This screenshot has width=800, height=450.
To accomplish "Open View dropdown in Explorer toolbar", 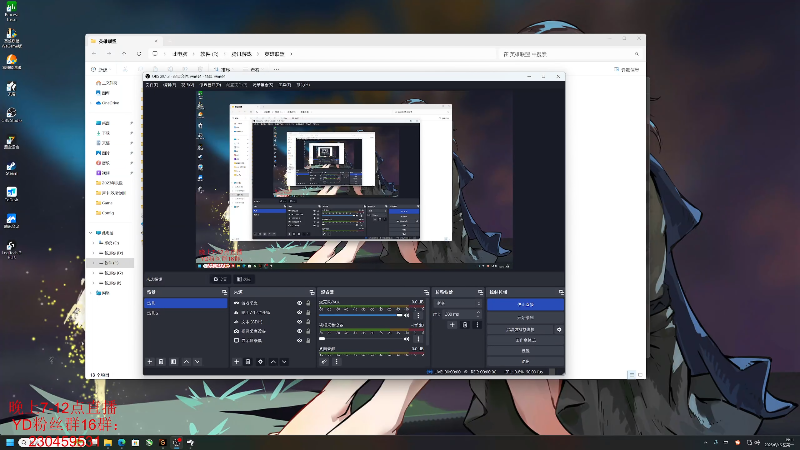I will 253,69.
